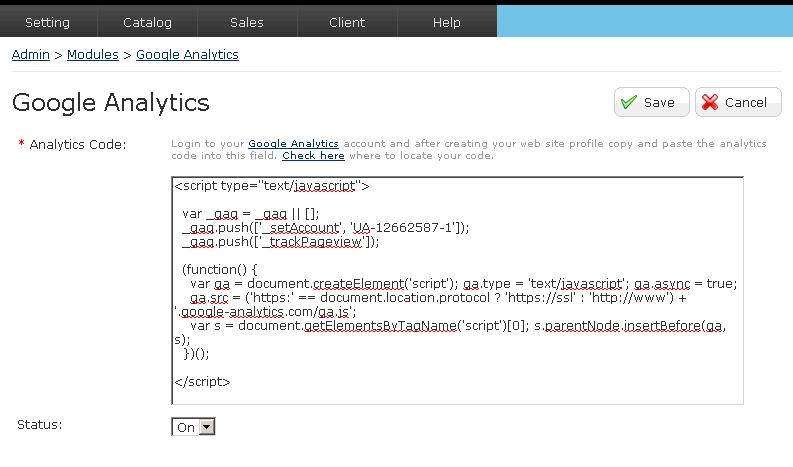Open the Catalog menu
Screen dimensions: 793x467
pos(147,22)
